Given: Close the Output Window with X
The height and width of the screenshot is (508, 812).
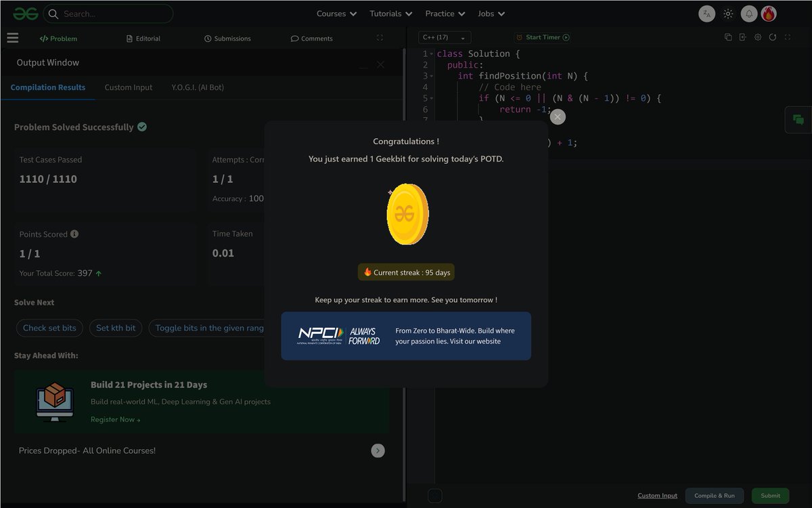Looking at the screenshot, I should tap(380, 64).
